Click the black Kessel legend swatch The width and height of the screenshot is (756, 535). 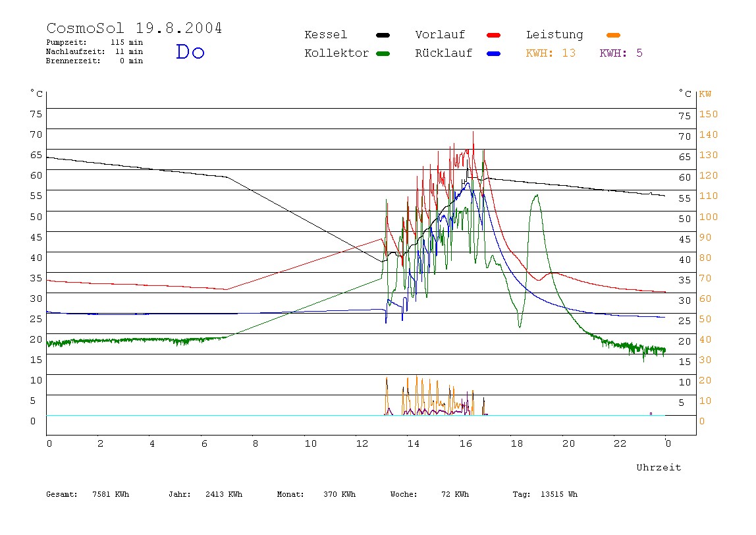click(383, 35)
